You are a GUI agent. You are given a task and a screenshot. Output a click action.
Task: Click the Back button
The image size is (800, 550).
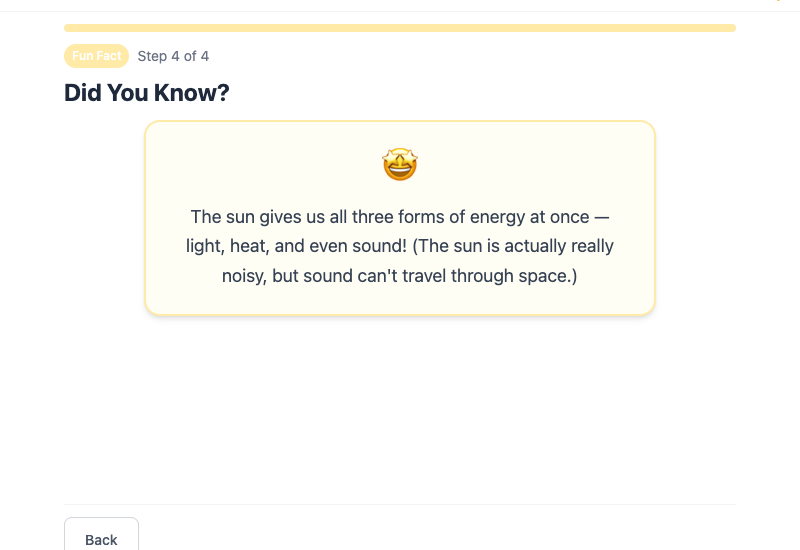click(x=101, y=538)
